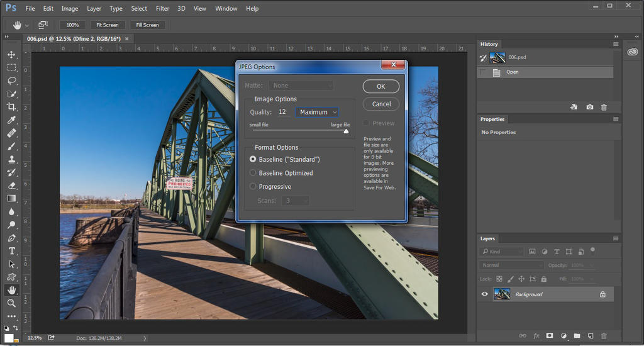
Task: Click OK in JPEG Options dialog
Action: click(x=380, y=87)
